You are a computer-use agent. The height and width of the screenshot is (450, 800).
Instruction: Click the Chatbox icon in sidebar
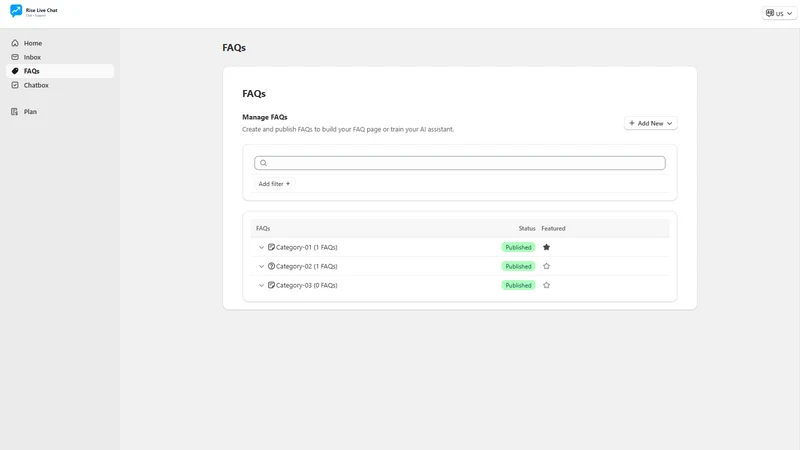point(15,85)
